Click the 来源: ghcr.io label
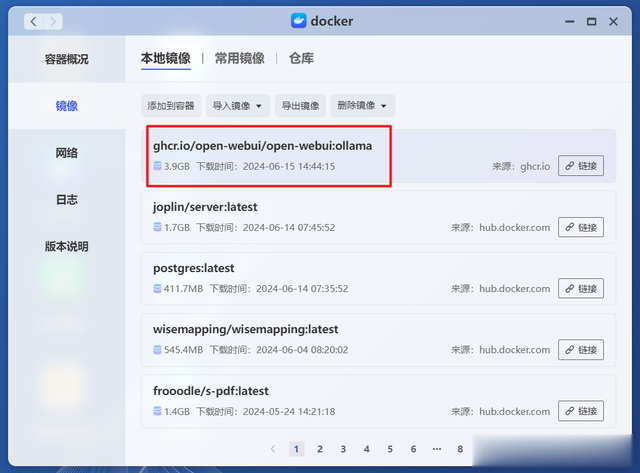 tap(521, 167)
